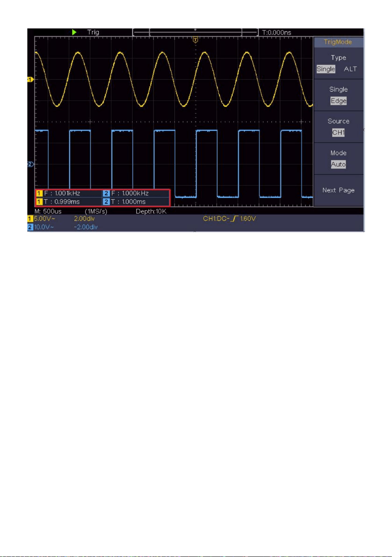Click the channel 2 frequency reading 1.000kHz

pos(130,193)
